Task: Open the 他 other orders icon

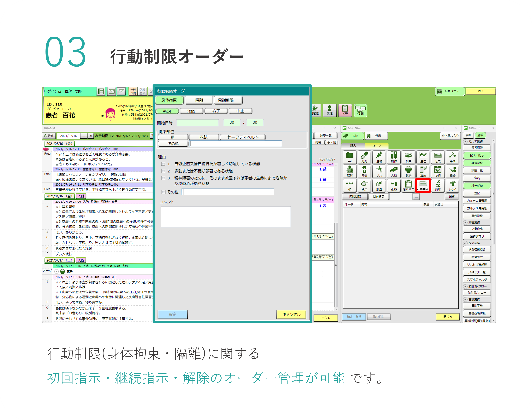Action: pos(350,186)
